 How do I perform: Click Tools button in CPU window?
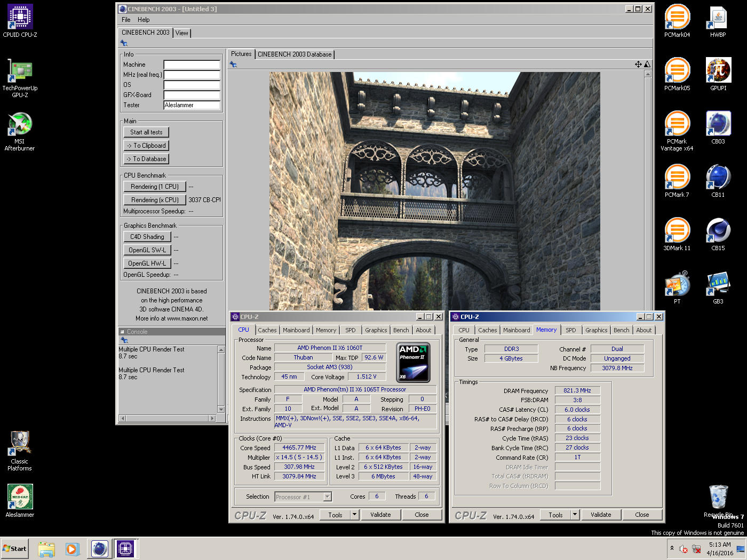coord(335,515)
